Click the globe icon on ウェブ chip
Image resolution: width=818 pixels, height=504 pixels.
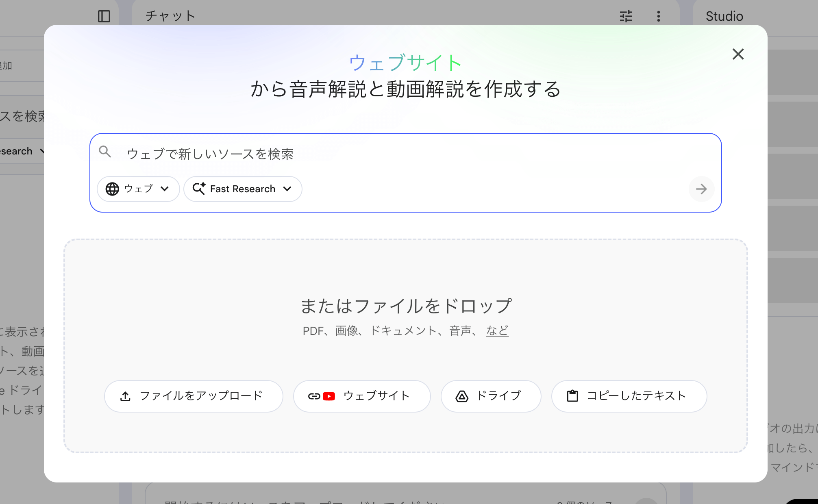[x=112, y=189]
